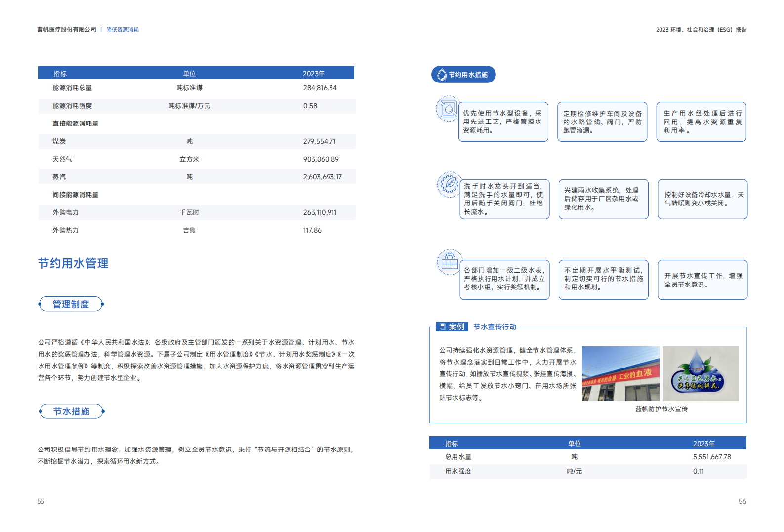The height and width of the screenshot is (532, 784).
Task: Click the card 洗手时水龙头开到适当
Action: pyautogui.click(x=504, y=199)
